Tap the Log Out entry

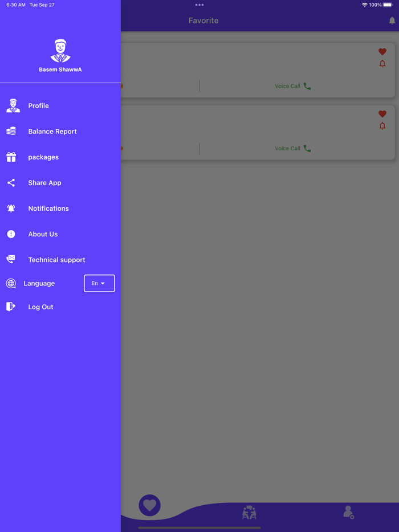coord(60,306)
